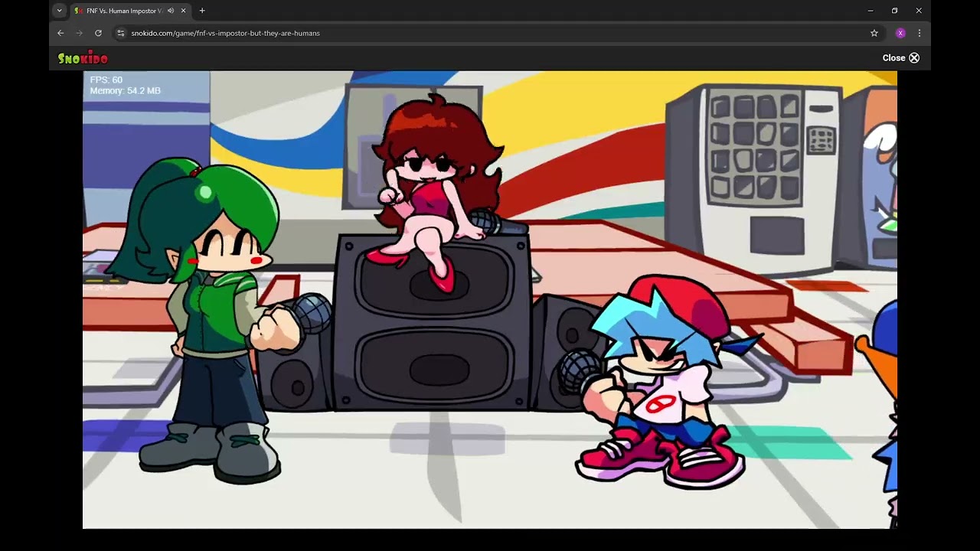Click the vending machine keypad
This screenshot has height=551, width=980.
[x=822, y=140]
